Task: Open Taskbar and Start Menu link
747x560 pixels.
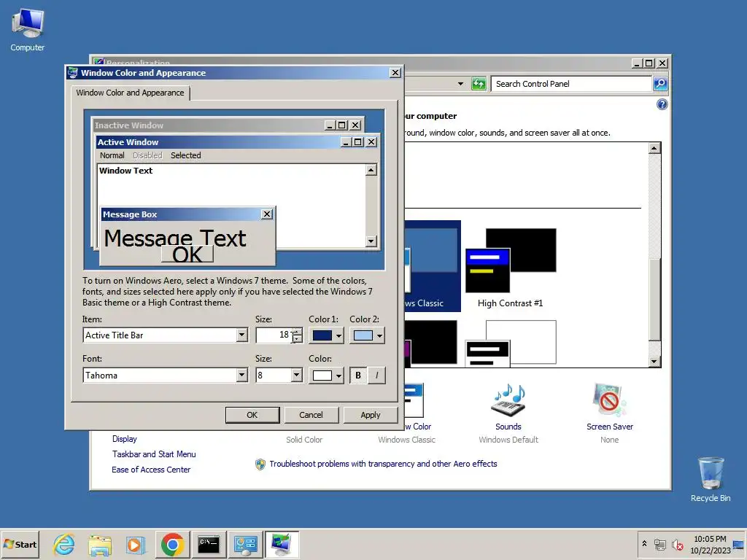Action: click(154, 454)
